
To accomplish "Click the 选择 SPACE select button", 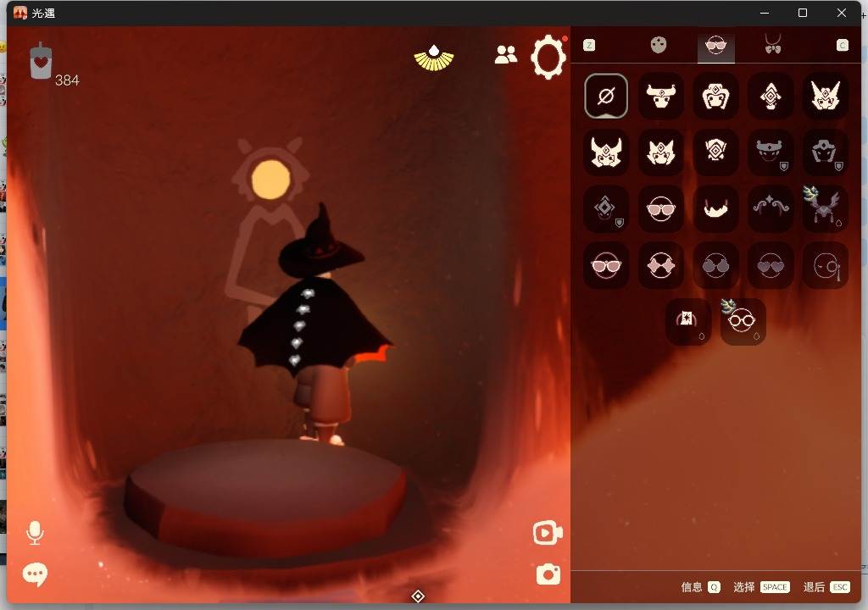I will (762, 587).
